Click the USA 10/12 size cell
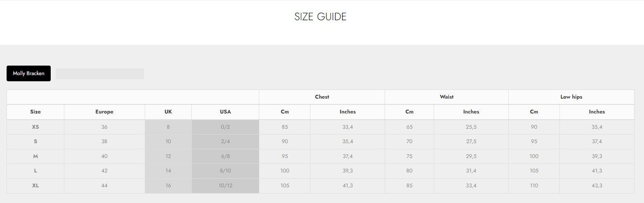The image size is (644, 203). 225,186
